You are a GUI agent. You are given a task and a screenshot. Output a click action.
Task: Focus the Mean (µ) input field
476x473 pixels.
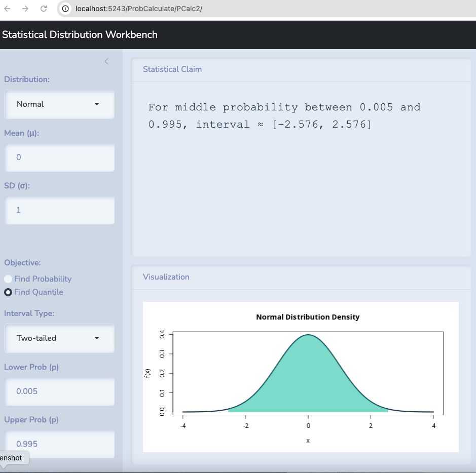59,157
